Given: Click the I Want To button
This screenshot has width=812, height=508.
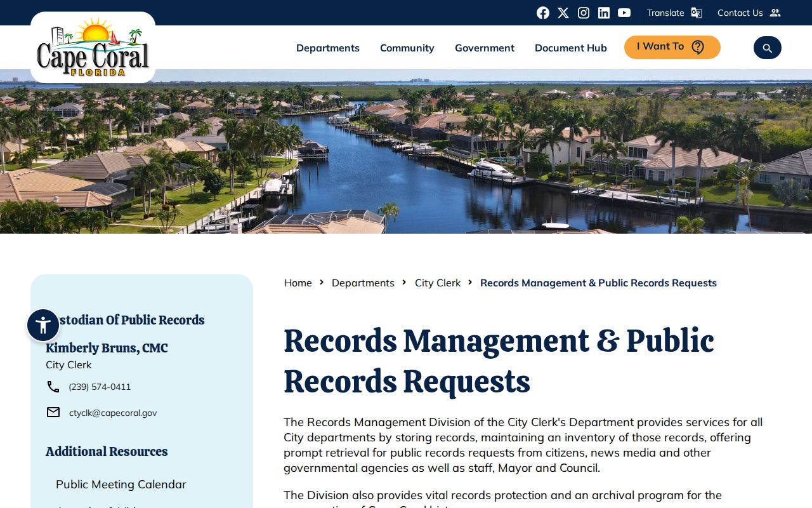Looking at the screenshot, I should (x=672, y=47).
